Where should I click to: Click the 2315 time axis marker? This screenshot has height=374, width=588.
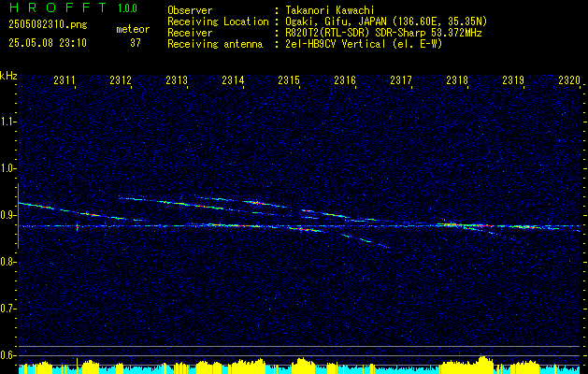pos(289,79)
